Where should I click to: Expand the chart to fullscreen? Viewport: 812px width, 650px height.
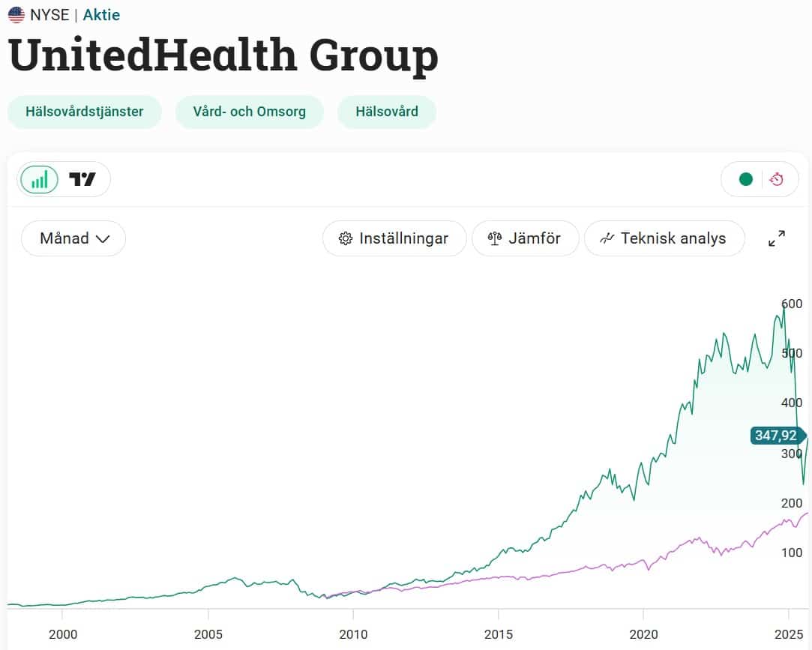(777, 238)
